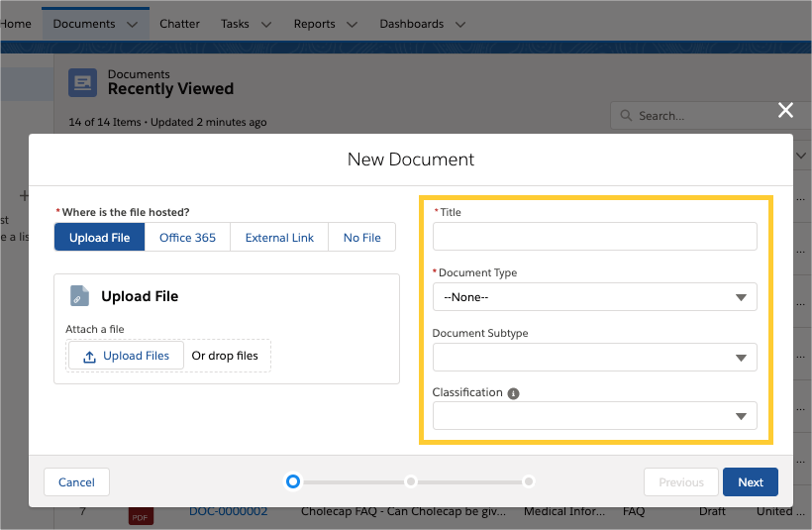Close the New Document dialog
Screen dimensions: 812x530
[785, 110]
